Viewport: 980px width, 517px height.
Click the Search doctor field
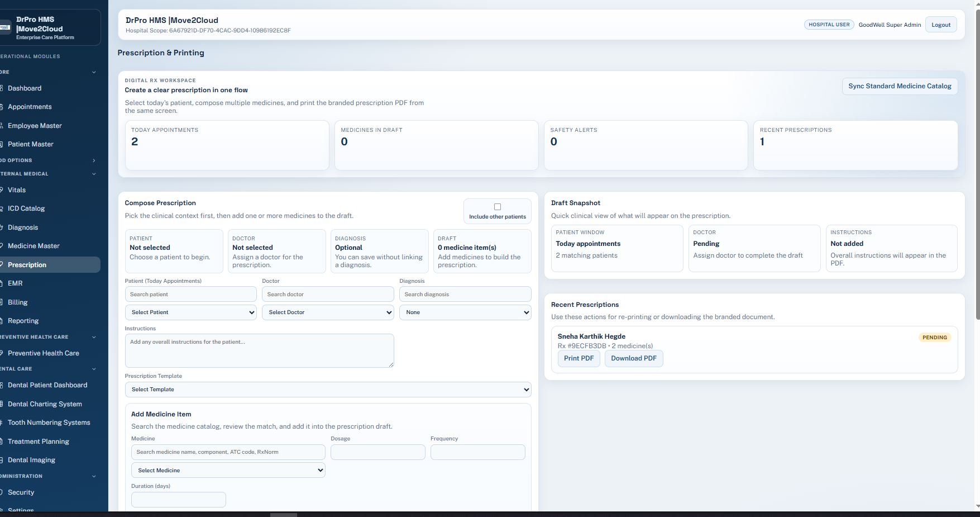click(328, 294)
